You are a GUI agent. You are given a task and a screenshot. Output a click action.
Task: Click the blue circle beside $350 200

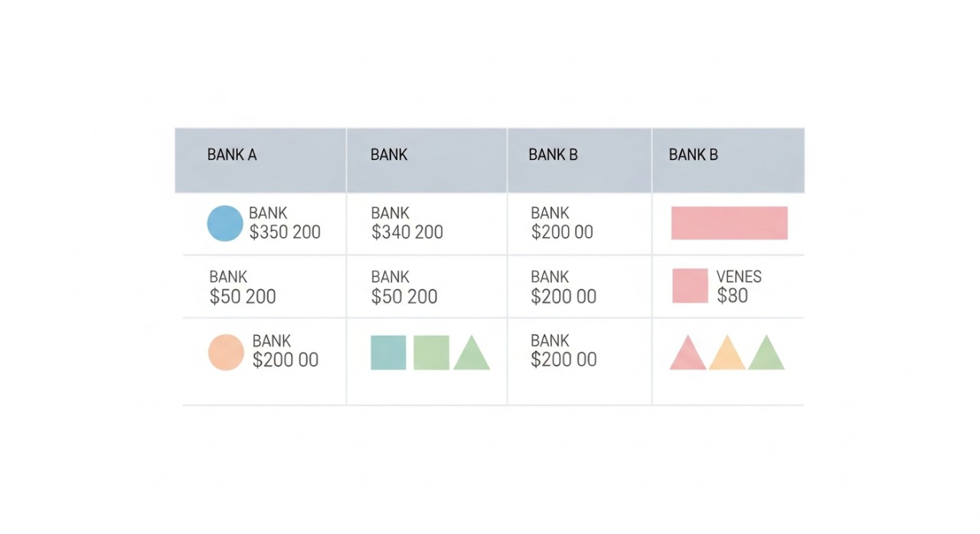(225, 223)
